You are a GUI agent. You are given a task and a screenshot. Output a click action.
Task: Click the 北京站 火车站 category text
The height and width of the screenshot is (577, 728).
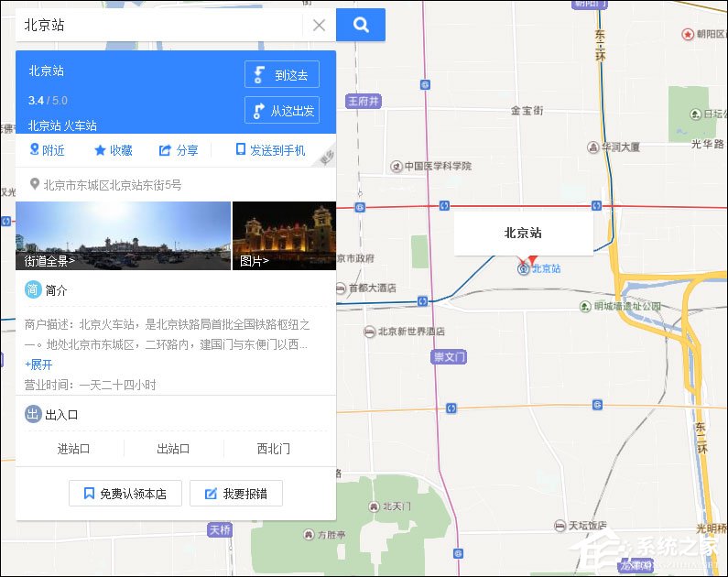pos(62,125)
